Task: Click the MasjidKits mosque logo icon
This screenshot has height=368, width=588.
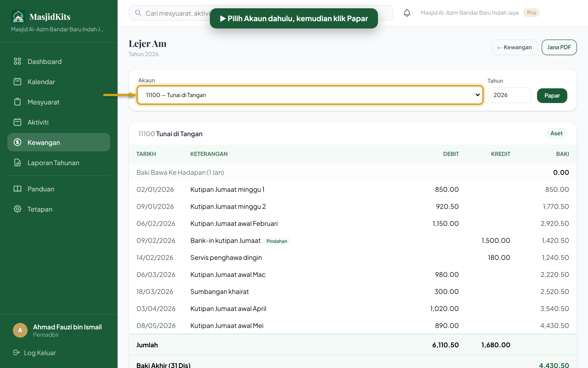Action: [18, 17]
